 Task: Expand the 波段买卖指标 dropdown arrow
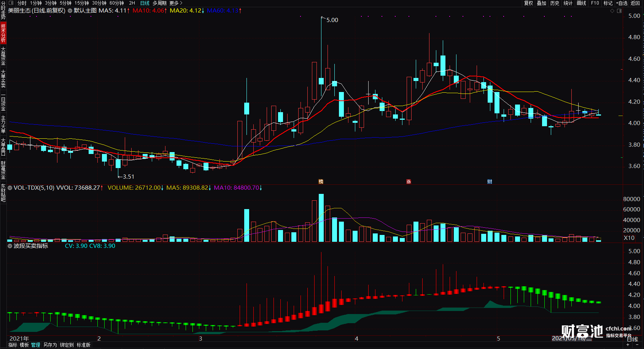point(10,246)
